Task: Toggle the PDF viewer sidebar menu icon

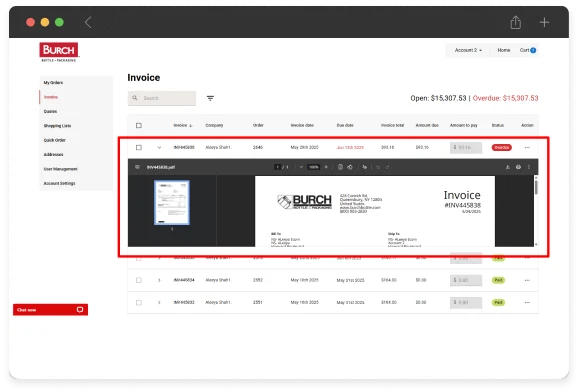Action: pos(137,167)
